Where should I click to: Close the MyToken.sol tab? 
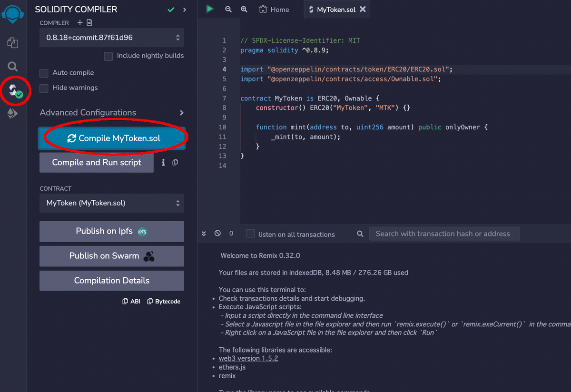(x=363, y=9)
